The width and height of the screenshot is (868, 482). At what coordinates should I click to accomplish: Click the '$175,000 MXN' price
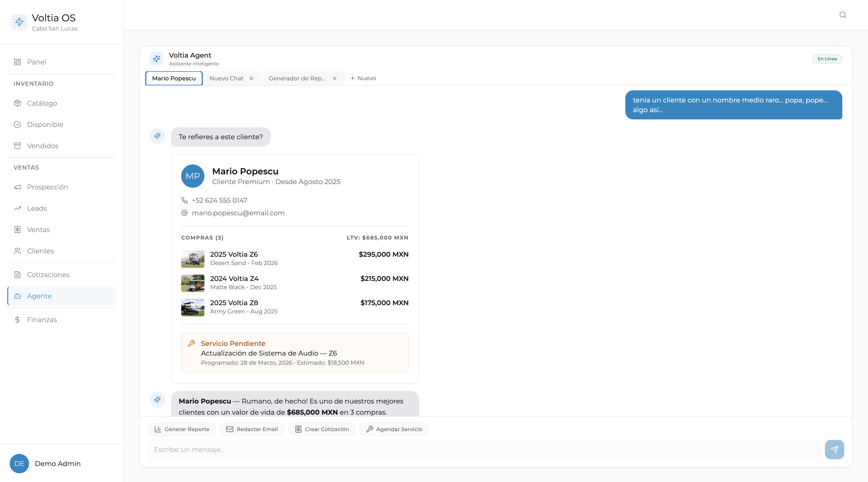[x=384, y=303]
